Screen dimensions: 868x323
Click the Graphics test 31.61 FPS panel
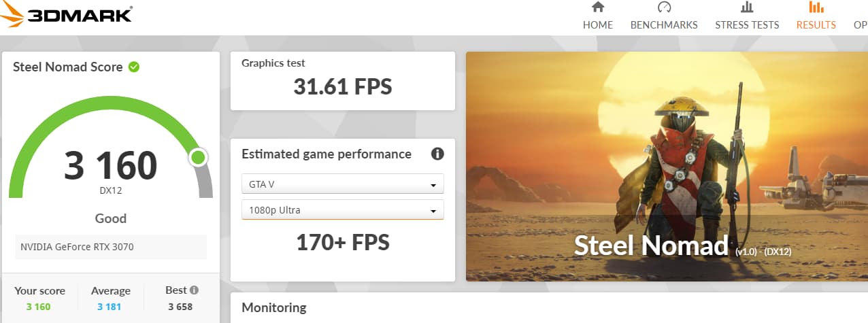343,80
